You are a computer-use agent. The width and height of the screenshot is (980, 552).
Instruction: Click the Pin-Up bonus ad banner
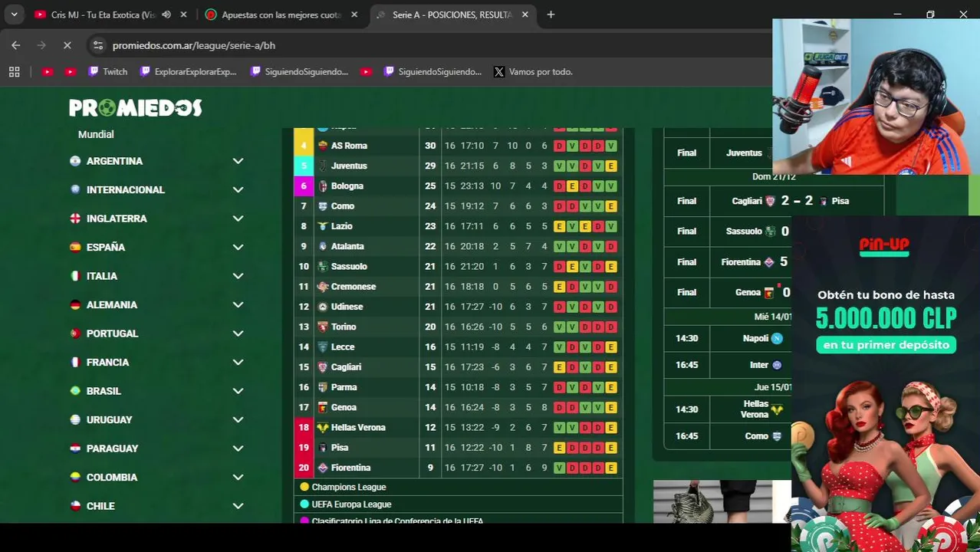point(886,383)
